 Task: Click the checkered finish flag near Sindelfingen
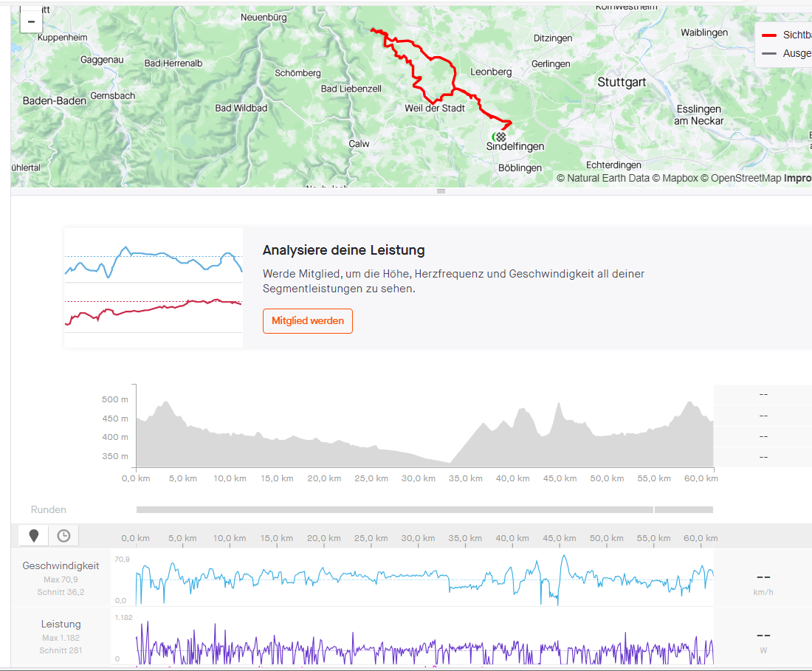tap(501, 137)
